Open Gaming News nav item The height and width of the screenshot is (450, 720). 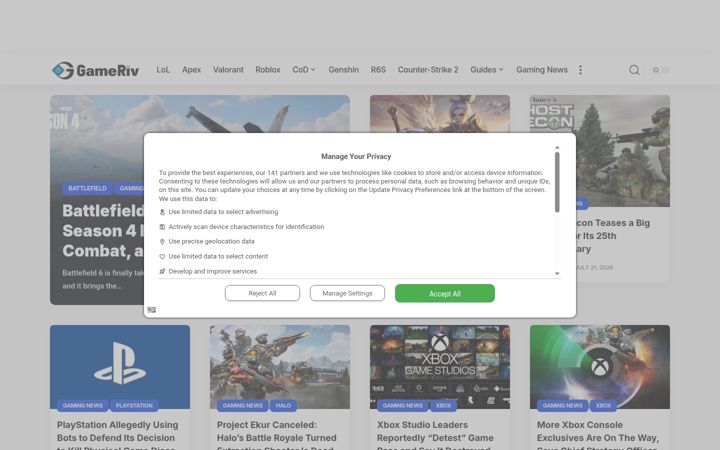click(x=542, y=70)
